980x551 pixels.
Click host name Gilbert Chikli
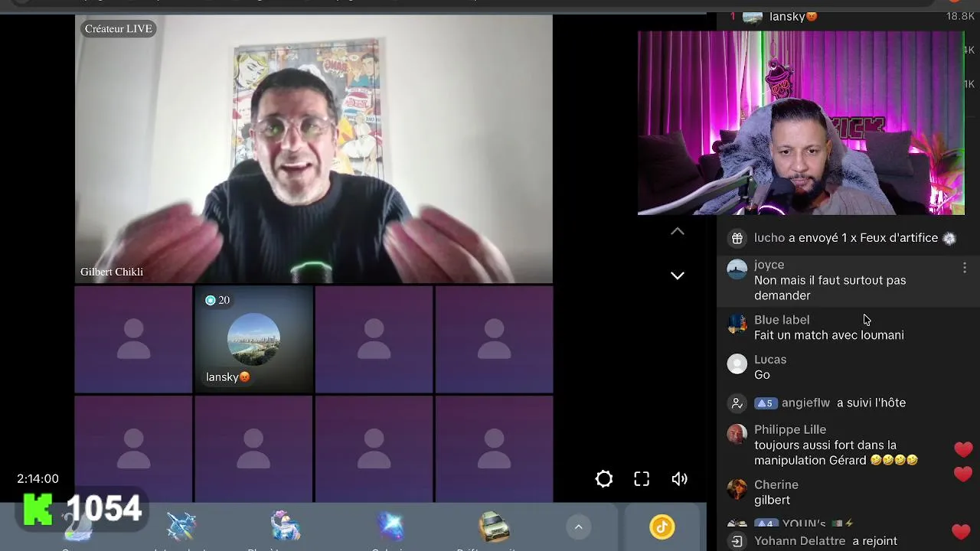(112, 272)
